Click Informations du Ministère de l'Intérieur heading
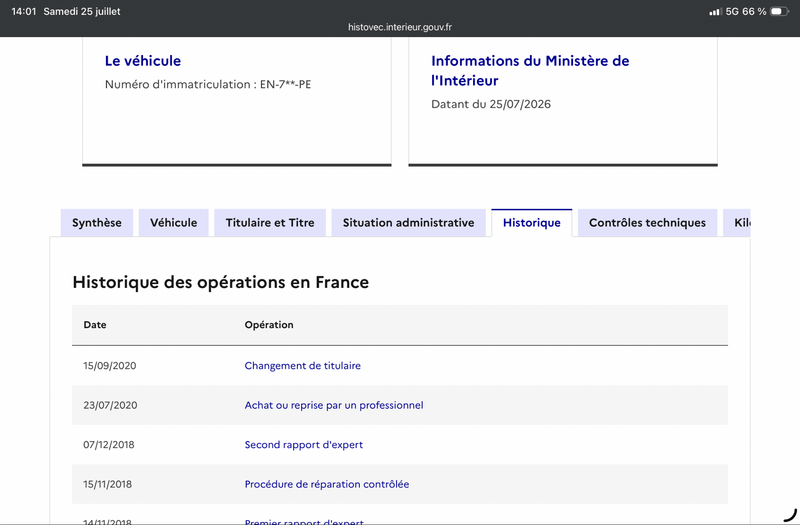Image resolution: width=800 pixels, height=525 pixels. point(530,70)
